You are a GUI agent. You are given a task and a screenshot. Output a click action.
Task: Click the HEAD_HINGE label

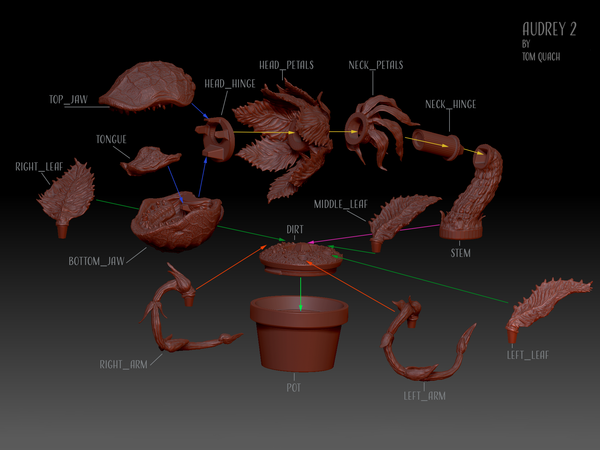tap(230, 84)
